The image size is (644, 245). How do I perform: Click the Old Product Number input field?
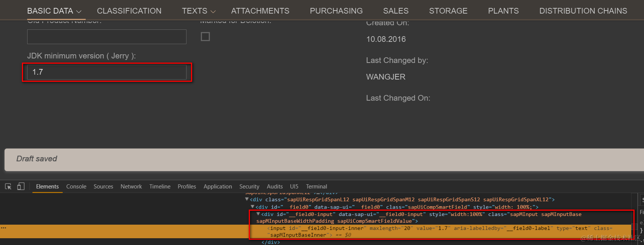coord(107,37)
